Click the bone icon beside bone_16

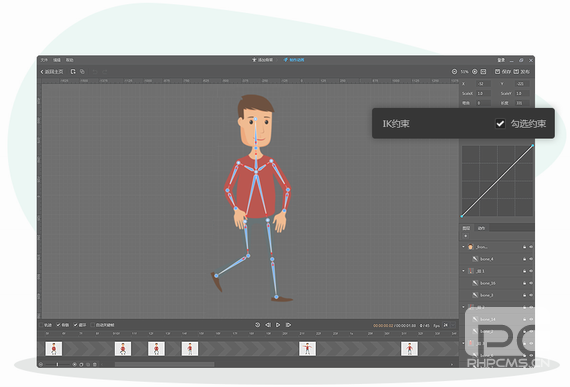tap(475, 283)
